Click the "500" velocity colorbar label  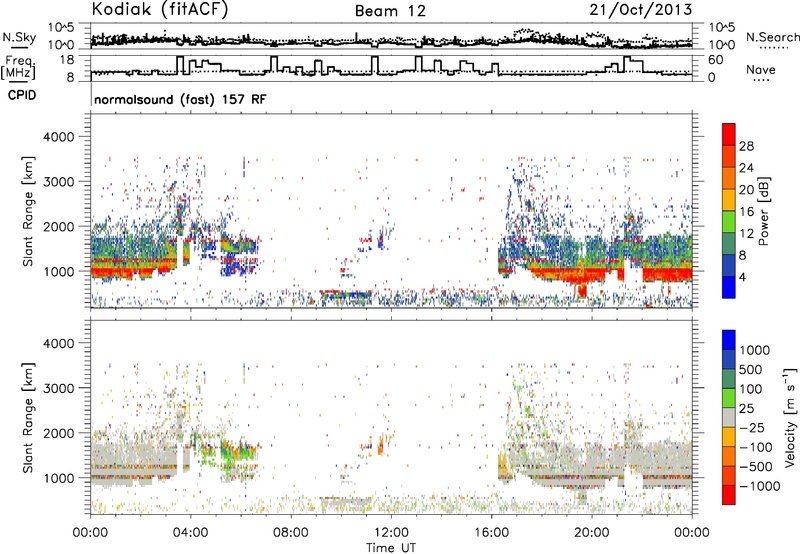(751, 369)
